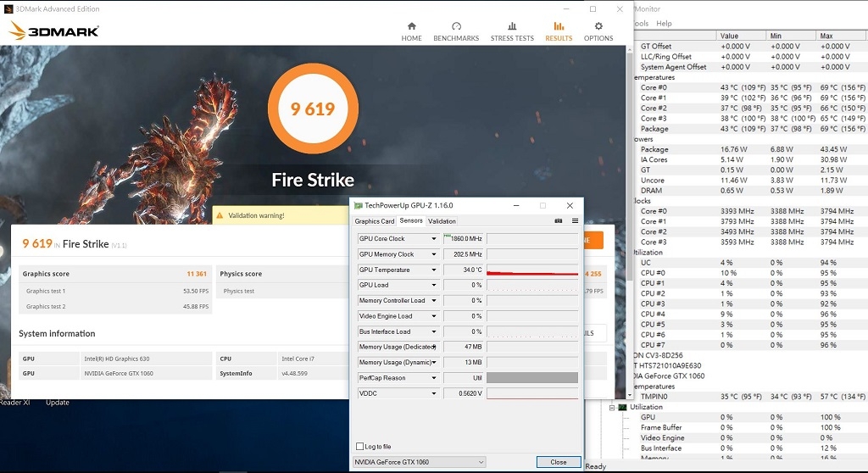Open GPU Core Clock sensor dropdown
Image resolution: width=868 pixels, height=473 pixels.
pos(434,239)
